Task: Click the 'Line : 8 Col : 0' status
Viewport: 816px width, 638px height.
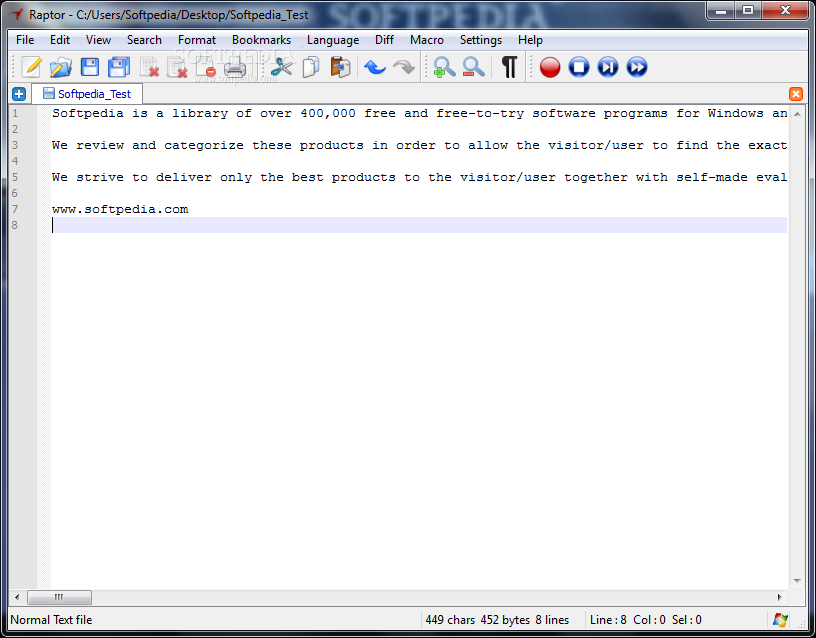Action: (628, 620)
